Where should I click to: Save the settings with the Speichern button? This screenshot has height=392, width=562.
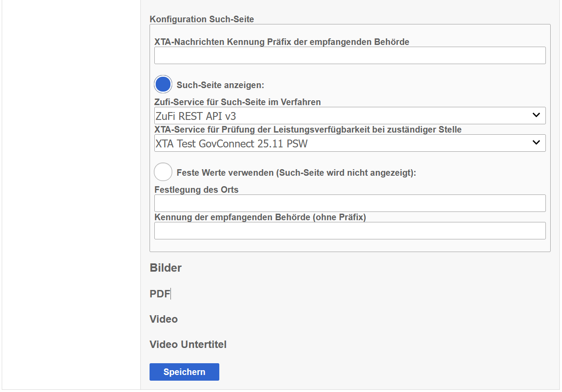click(x=184, y=372)
